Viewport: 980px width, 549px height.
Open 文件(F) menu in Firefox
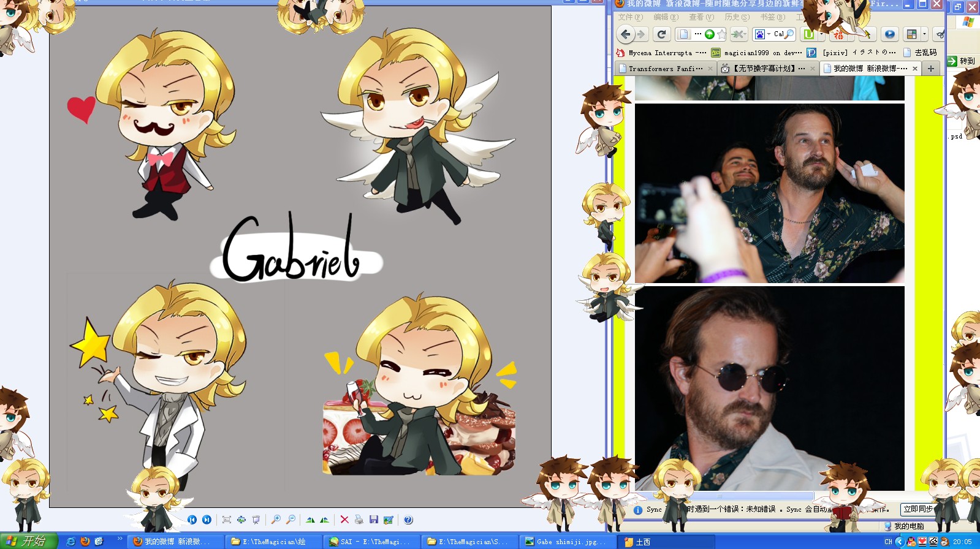click(630, 17)
